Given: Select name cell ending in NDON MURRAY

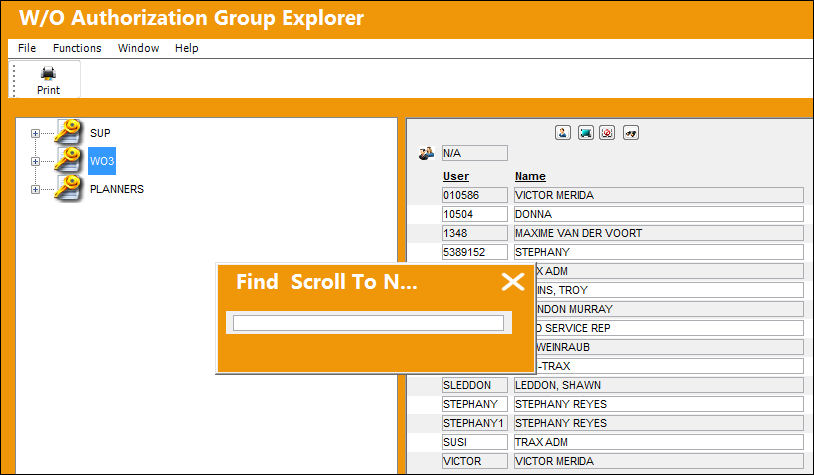Looking at the screenshot, I should [670, 309].
